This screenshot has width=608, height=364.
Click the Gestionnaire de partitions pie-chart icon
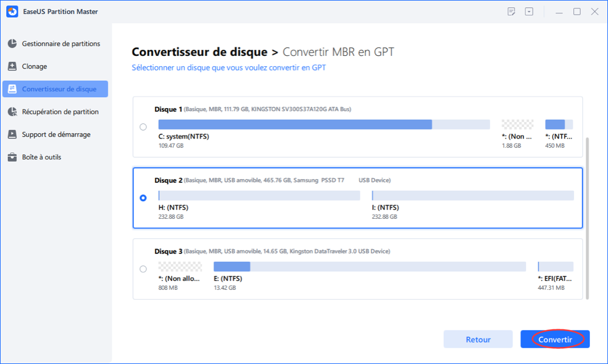12,44
